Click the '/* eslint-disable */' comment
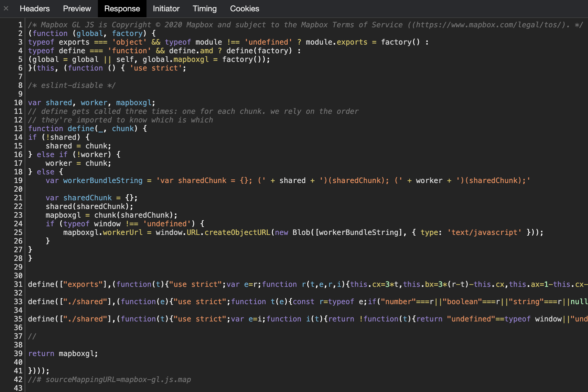 coord(72,86)
